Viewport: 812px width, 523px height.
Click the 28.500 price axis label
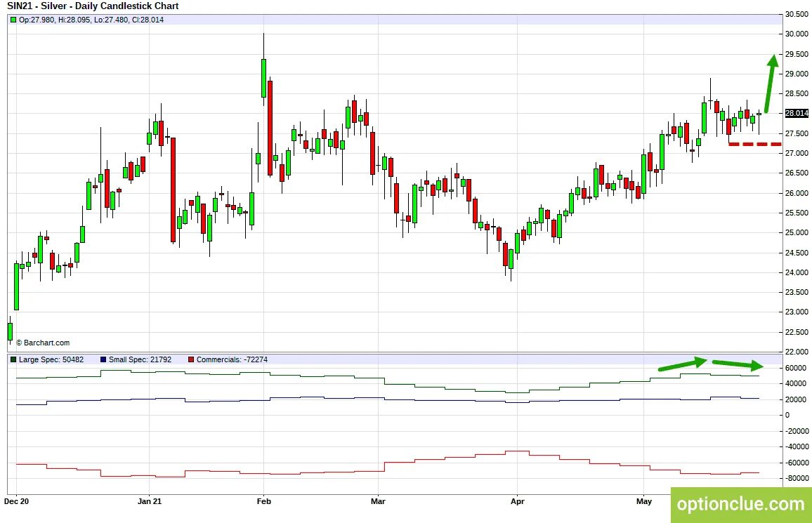797,93
